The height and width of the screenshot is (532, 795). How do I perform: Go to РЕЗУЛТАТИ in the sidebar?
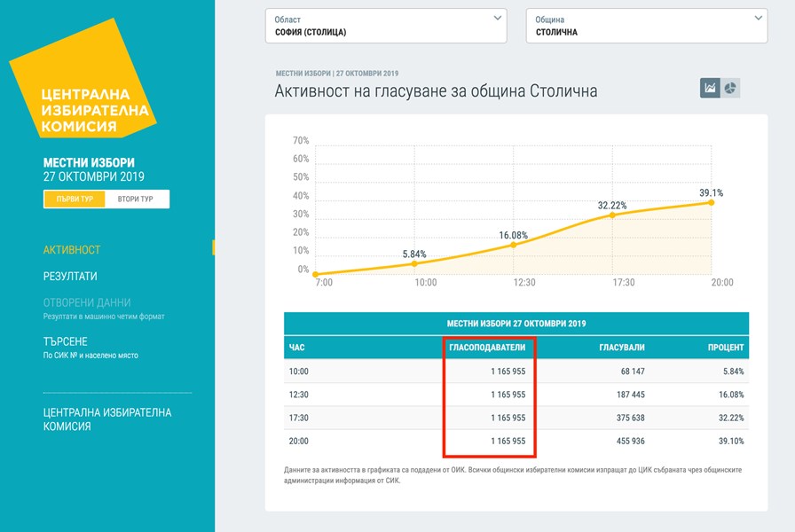pyautogui.click(x=70, y=276)
